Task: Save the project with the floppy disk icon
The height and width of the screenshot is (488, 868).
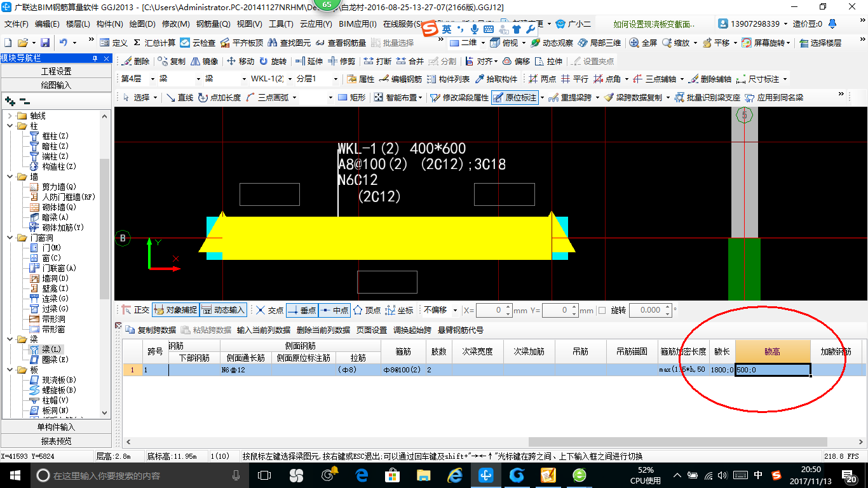Action: click(45, 43)
